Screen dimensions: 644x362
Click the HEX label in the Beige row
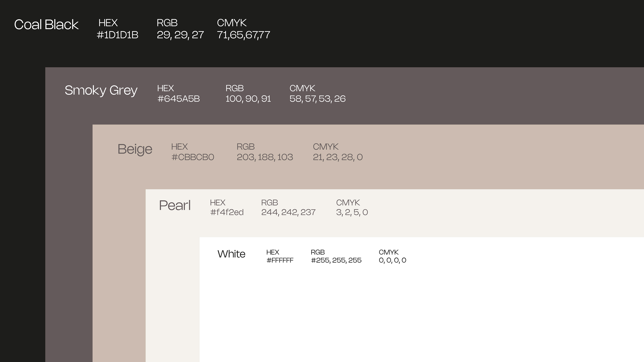pos(179,147)
